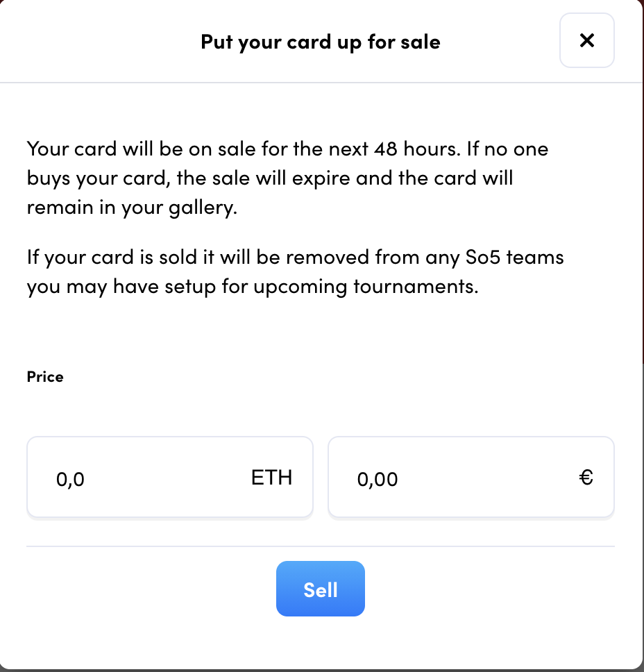Click the dark backdrop below the dialog
The image size is (644, 672).
[321, 671]
